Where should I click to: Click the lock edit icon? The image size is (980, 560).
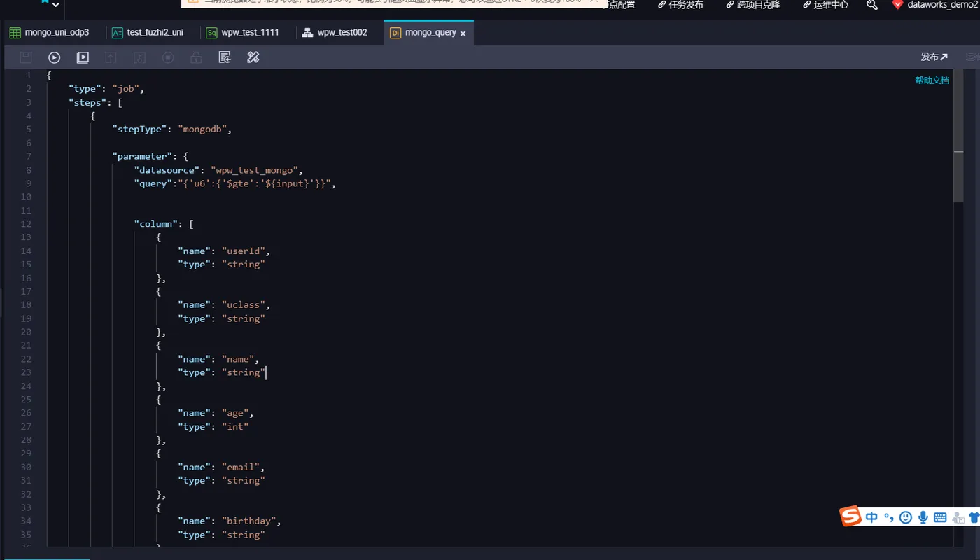coord(196,57)
